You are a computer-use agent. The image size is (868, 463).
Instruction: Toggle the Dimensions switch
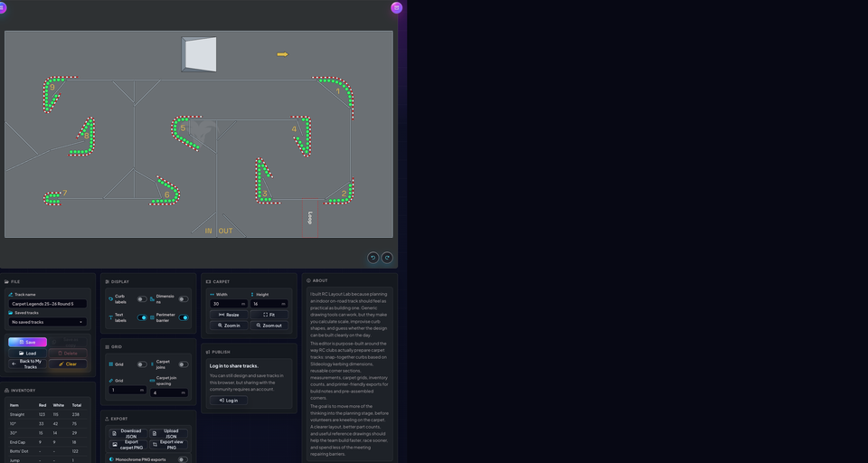(x=184, y=299)
